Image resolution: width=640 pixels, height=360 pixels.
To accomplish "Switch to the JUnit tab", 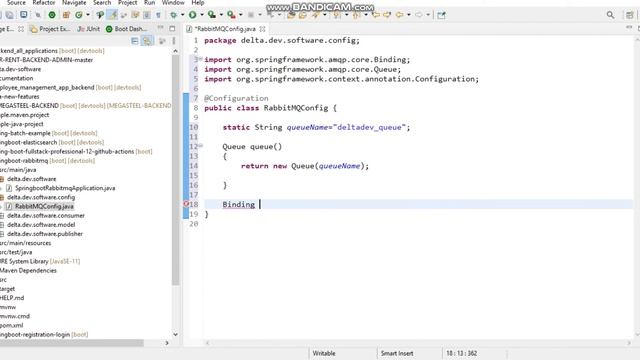I will point(89,29).
